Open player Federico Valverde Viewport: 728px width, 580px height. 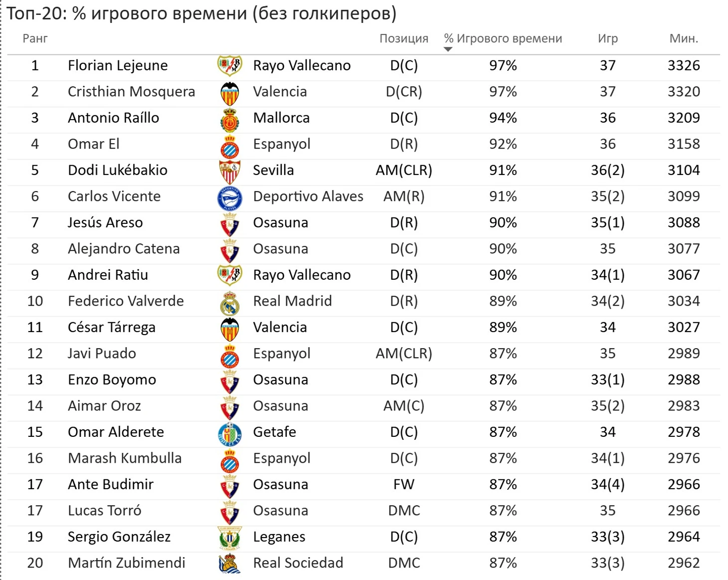tap(126, 301)
